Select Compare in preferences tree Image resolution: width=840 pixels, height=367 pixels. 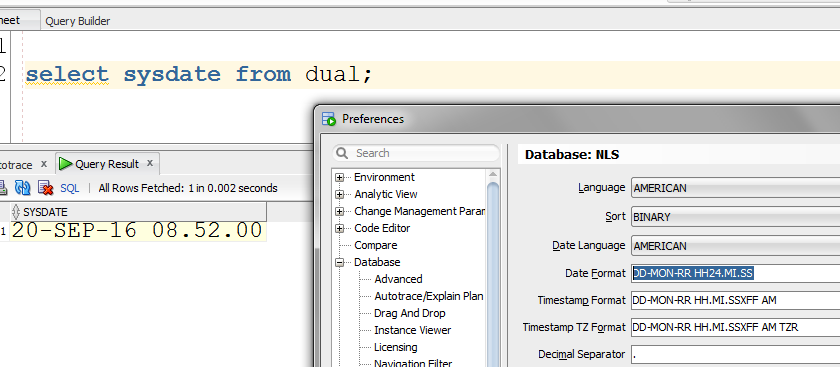pos(376,245)
